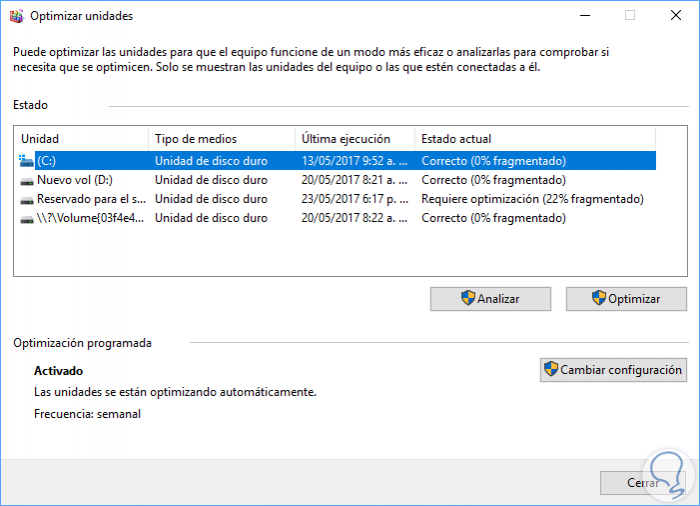Click the Nuevo vol (D:) drive icon
The image size is (700, 506).
(x=27, y=181)
